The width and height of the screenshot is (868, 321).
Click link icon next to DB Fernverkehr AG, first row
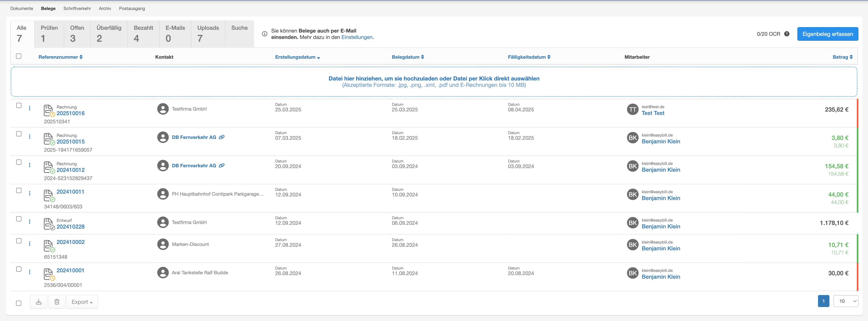click(x=222, y=137)
